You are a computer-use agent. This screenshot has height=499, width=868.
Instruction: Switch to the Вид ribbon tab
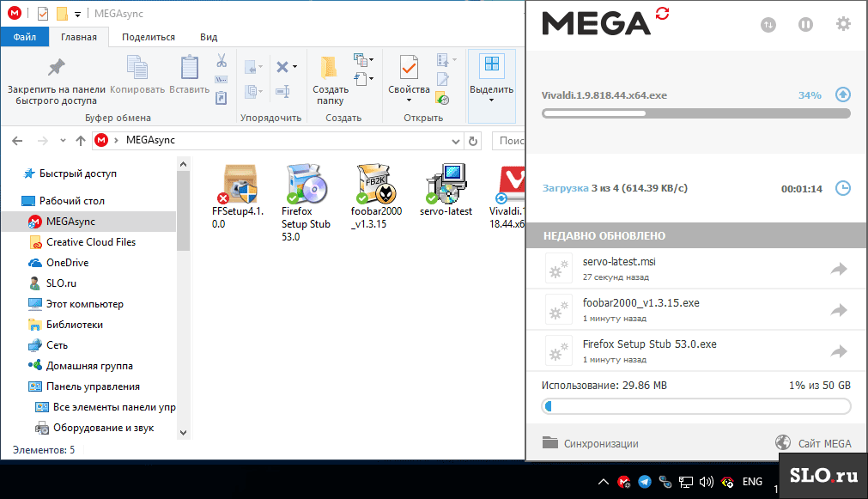click(209, 37)
